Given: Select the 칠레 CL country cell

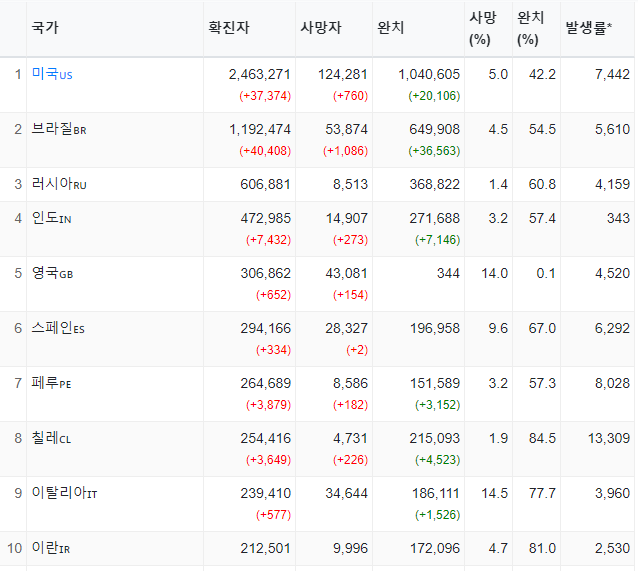Looking at the screenshot, I should pos(51,438).
